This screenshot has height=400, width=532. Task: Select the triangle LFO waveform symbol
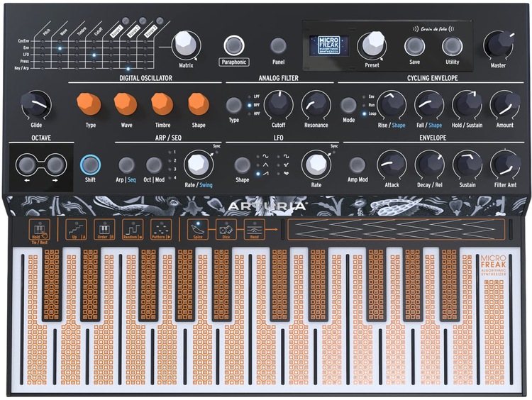[x=265, y=165]
